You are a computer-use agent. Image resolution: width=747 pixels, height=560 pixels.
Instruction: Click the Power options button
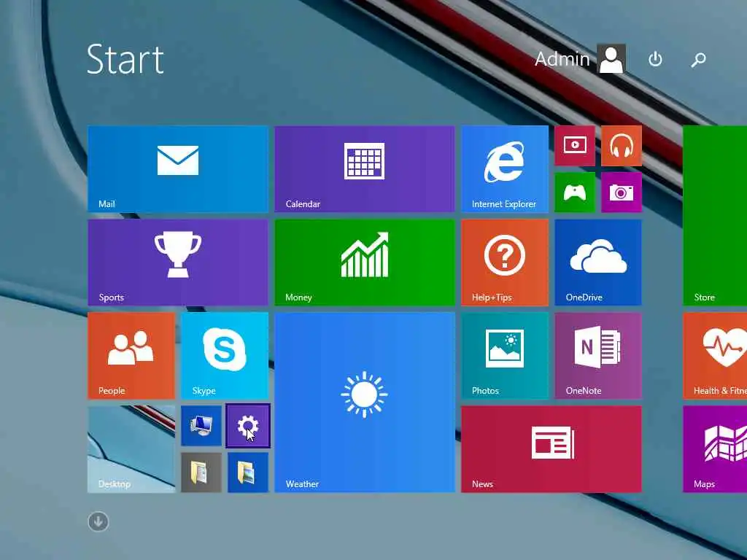(656, 59)
